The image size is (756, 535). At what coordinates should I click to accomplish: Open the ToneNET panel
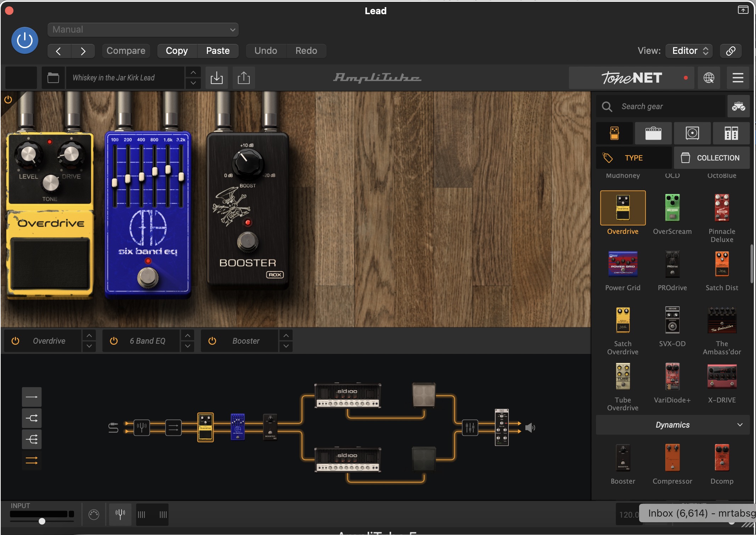pos(632,78)
